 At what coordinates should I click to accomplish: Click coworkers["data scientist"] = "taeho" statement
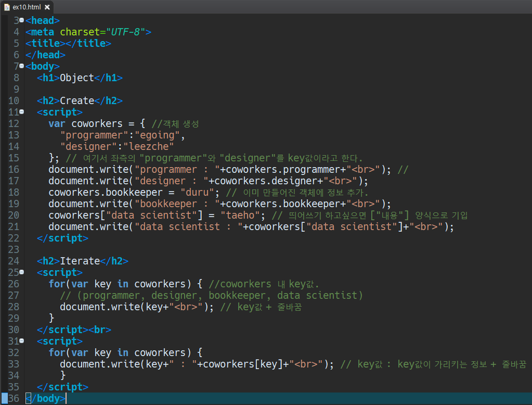157,216
